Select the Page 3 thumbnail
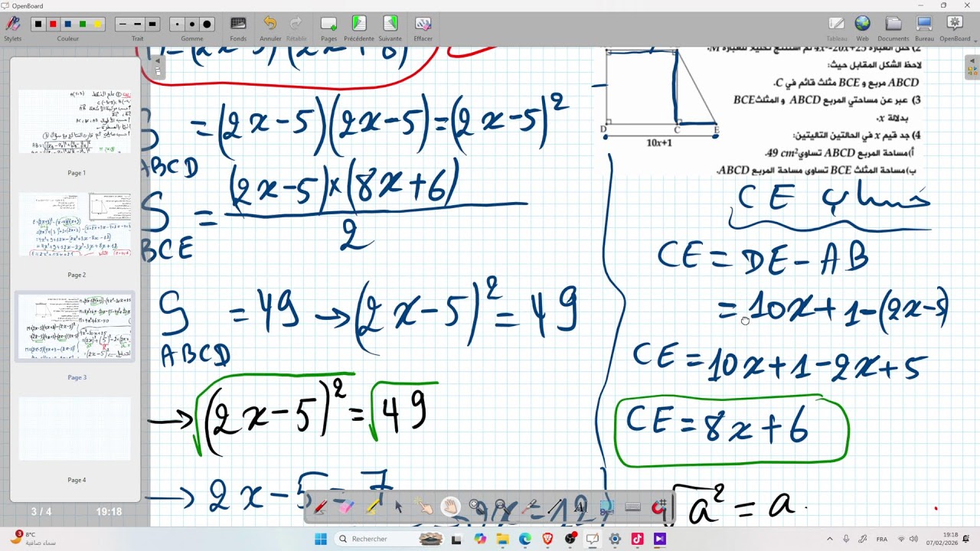 76,327
